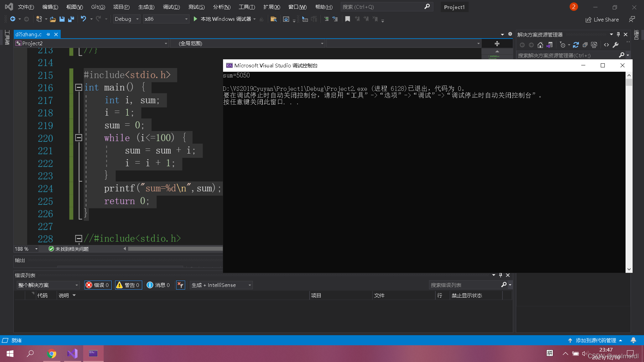Click the Run/Start debugging button
This screenshot has width=644, height=362.
click(x=196, y=18)
